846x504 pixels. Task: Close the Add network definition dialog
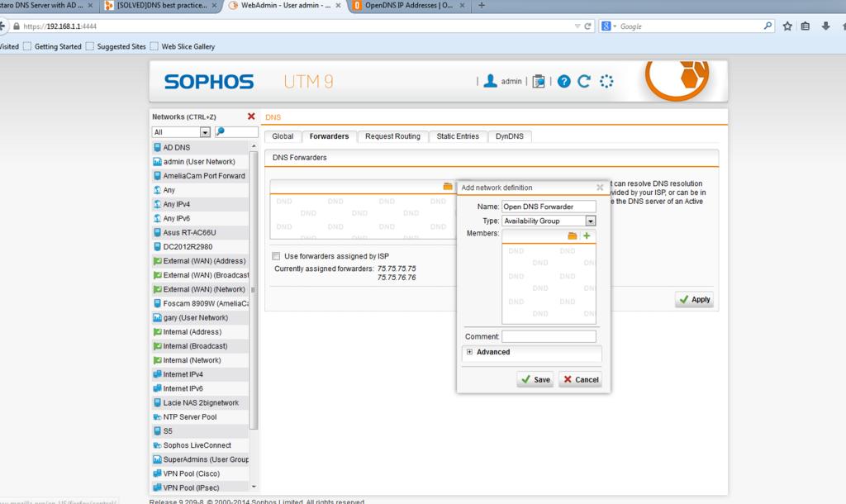(600, 188)
